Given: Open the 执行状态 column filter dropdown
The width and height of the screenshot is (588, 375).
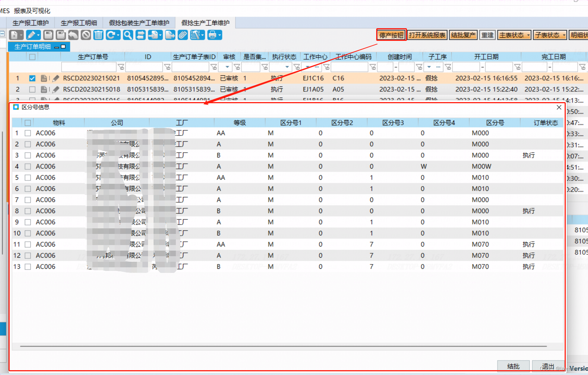Looking at the screenshot, I should tap(287, 67).
